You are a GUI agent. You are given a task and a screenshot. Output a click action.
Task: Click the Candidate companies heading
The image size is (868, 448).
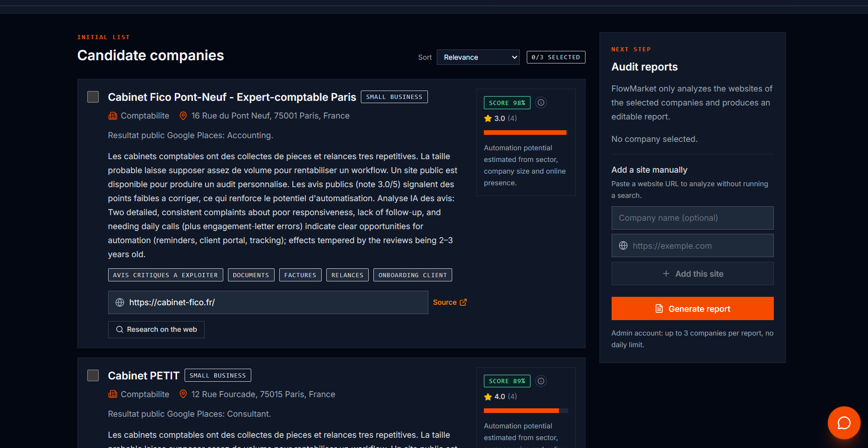click(x=151, y=56)
